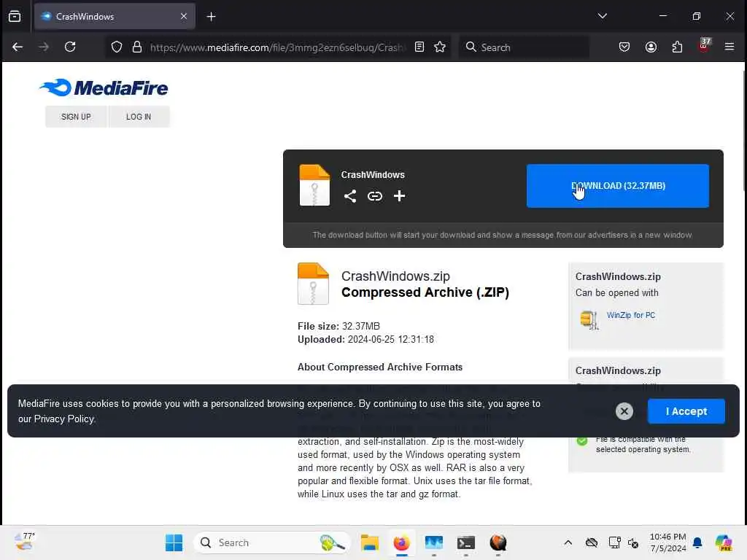The image size is (747, 560).
Task: Click the Windows taskbar Search box
Action: coord(271,542)
